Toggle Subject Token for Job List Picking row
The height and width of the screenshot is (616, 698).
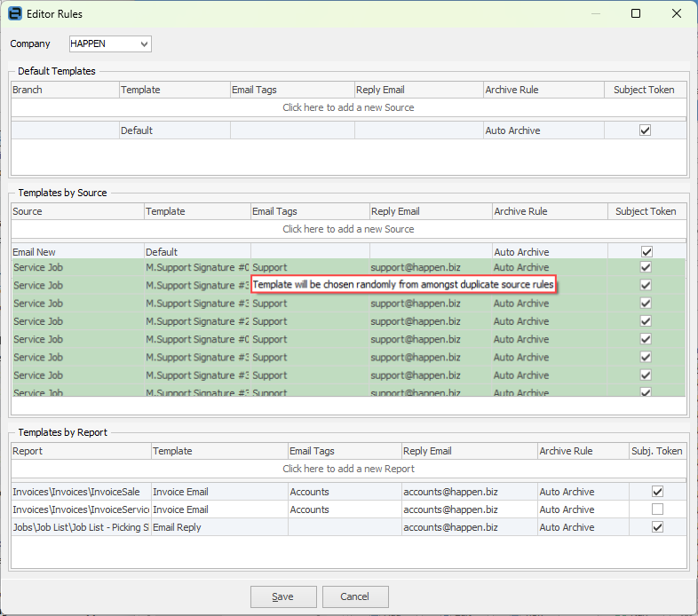tap(657, 527)
